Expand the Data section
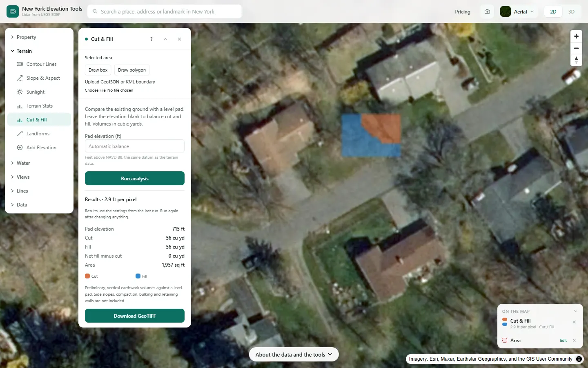 39,205
